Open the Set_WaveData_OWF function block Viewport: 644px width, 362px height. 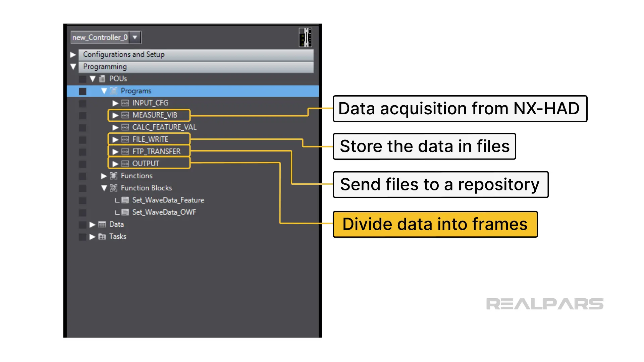click(164, 212)
